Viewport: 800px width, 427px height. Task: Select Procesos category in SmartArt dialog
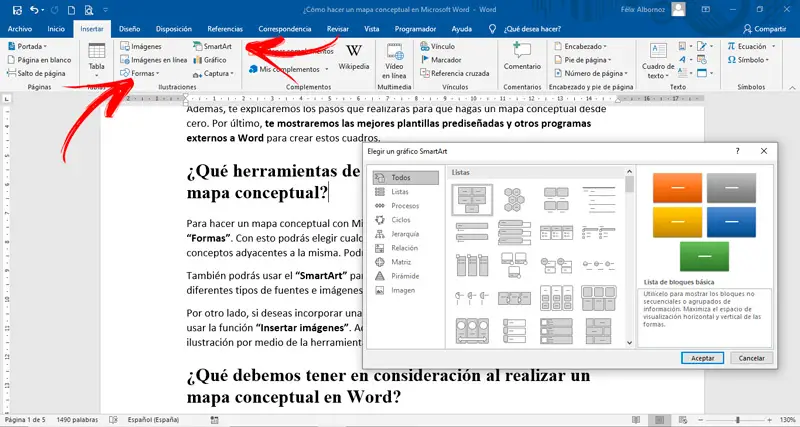pos(406,206)
